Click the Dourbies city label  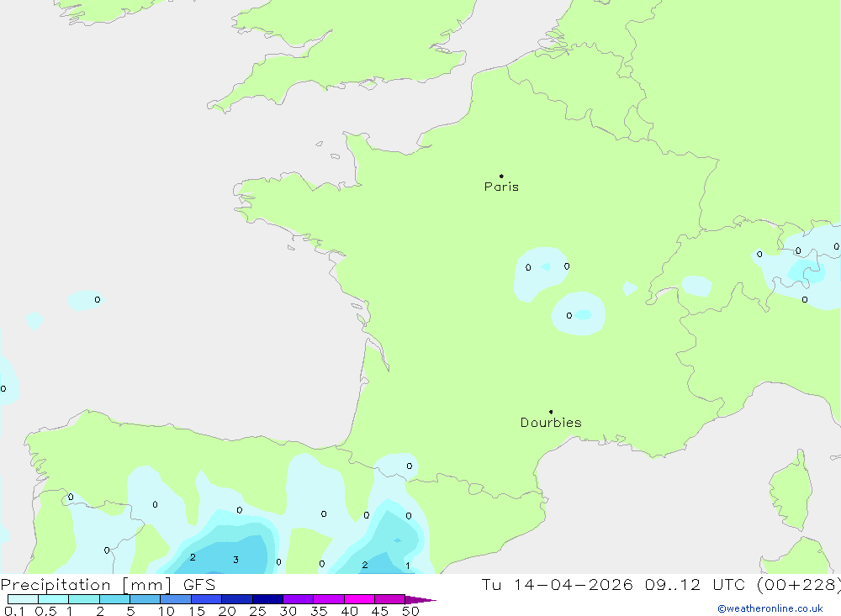click(551, 423)
